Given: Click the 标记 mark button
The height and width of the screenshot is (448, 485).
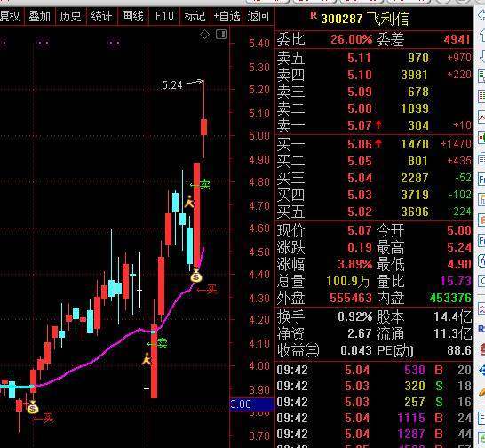Looking at the screenshot, I should point(195,16).
